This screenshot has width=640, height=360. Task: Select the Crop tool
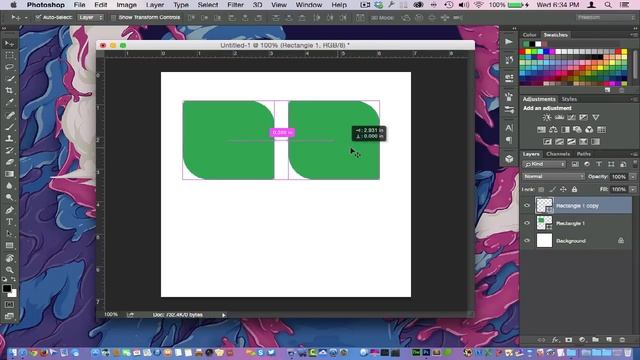pyautogui.click(x=9, y=91)
